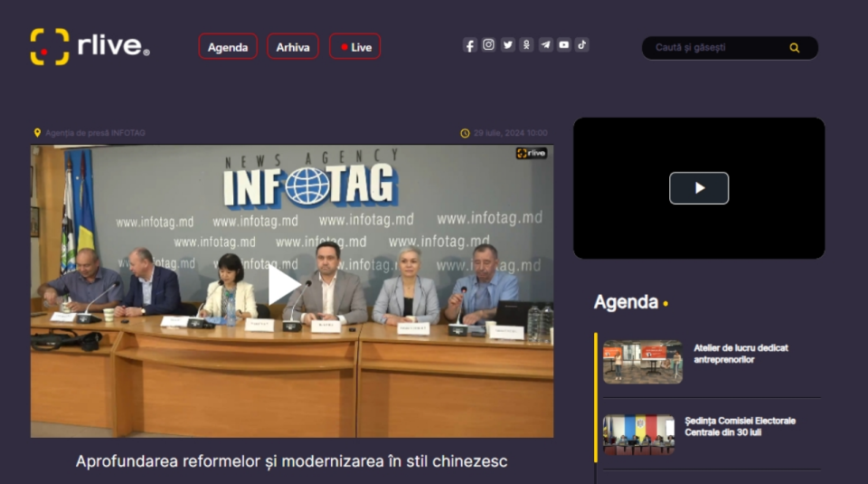Image resolution: width=868 pixels, height=484 pixels.
Task: Open 'Ședința Comisiei Electorale Centrale din 30 iuli' link
Action: [x=741, y=426]
